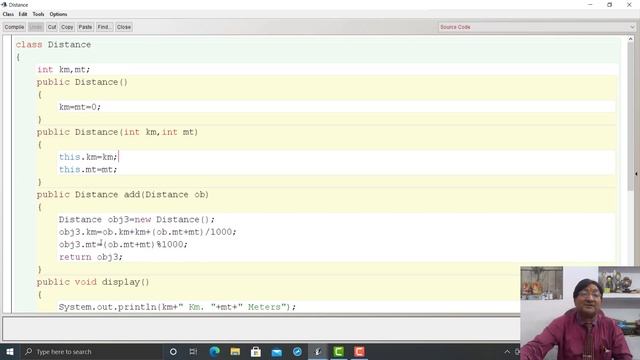Open the Tools menu

coord(38,14)
